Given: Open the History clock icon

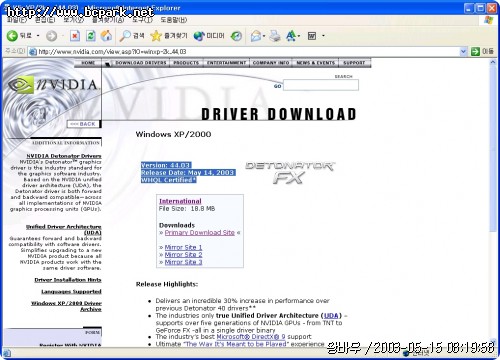Looking at the screenshot, I should pyautogui.click(x=236, y=36).
